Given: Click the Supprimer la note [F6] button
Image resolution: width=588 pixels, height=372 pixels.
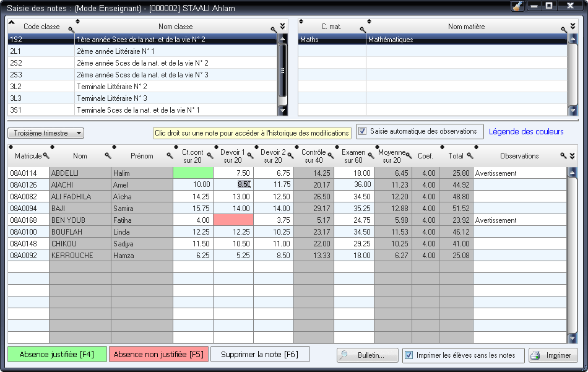Looking at the screenshot, I should (260, 355).
